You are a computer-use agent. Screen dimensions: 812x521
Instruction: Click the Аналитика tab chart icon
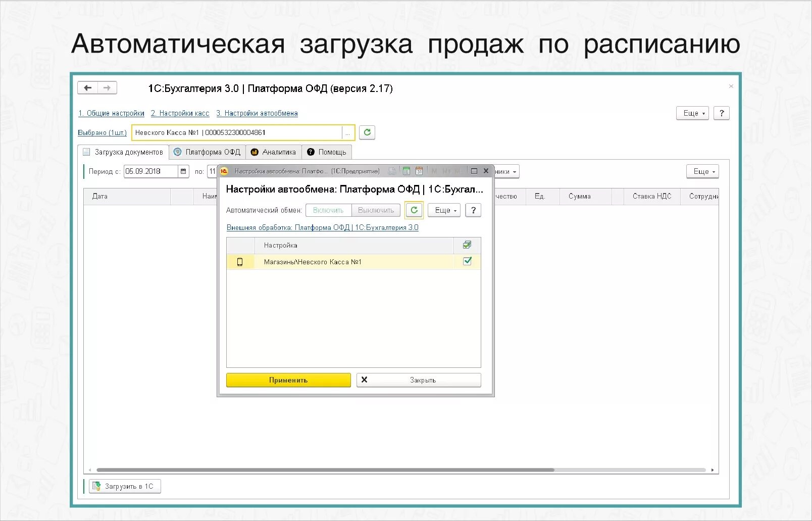(255, 152)
